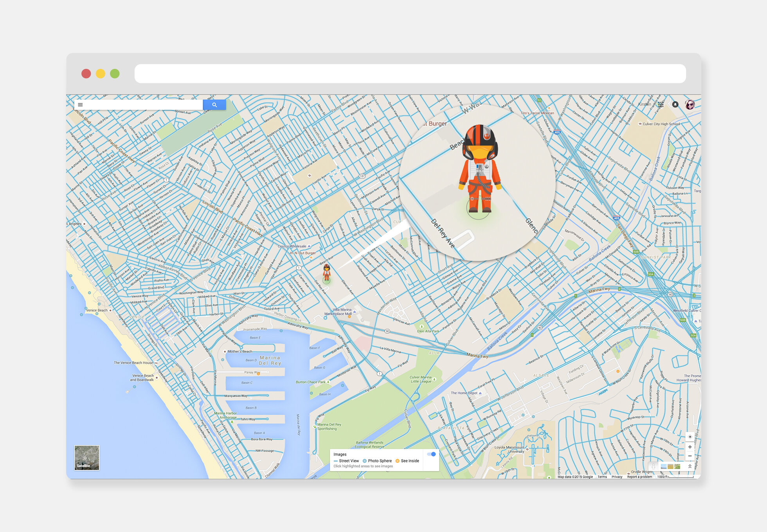Open the blue sky photo thumbnail
Image resolution: width=767 pixels, height=532 pixels.
click(664, 466)
